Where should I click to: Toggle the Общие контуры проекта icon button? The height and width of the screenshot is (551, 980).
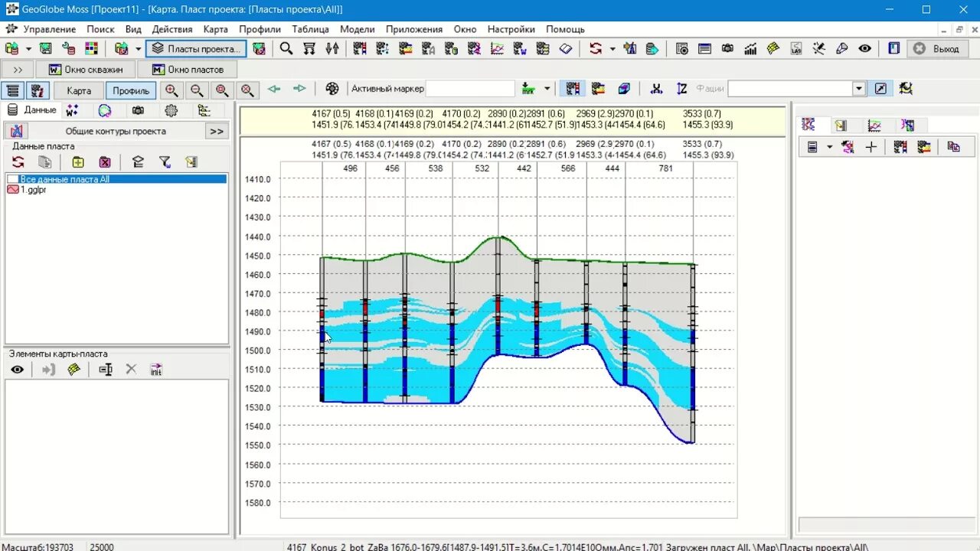(x=18, y=131)
